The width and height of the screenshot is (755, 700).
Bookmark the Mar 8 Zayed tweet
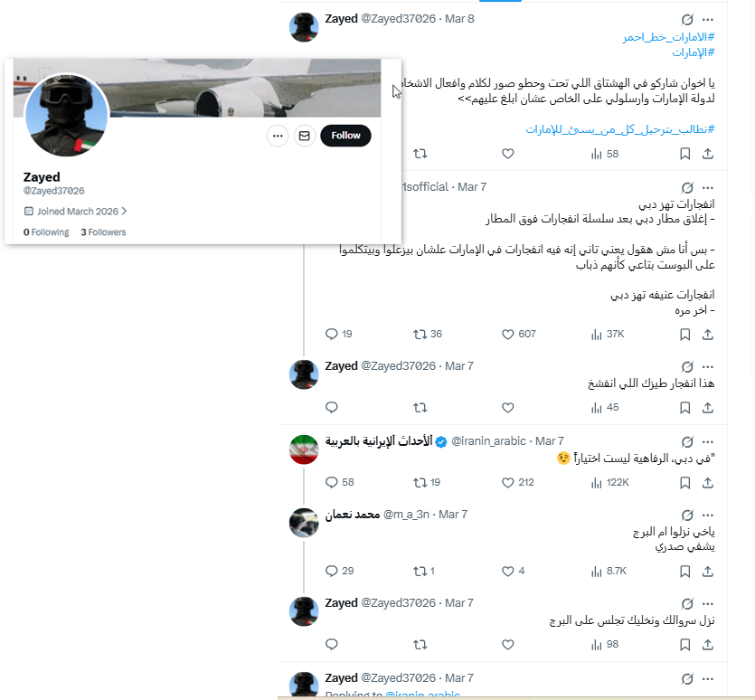tap(684, 154)
